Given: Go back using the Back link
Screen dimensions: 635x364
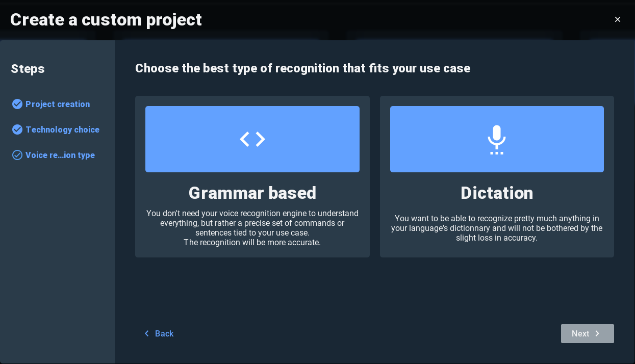Looking at the screenshot, I should [x=164, y=333].
